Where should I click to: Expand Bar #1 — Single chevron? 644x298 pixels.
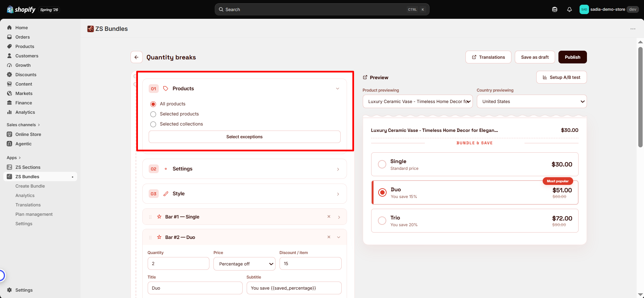click(x=339, y=217)
